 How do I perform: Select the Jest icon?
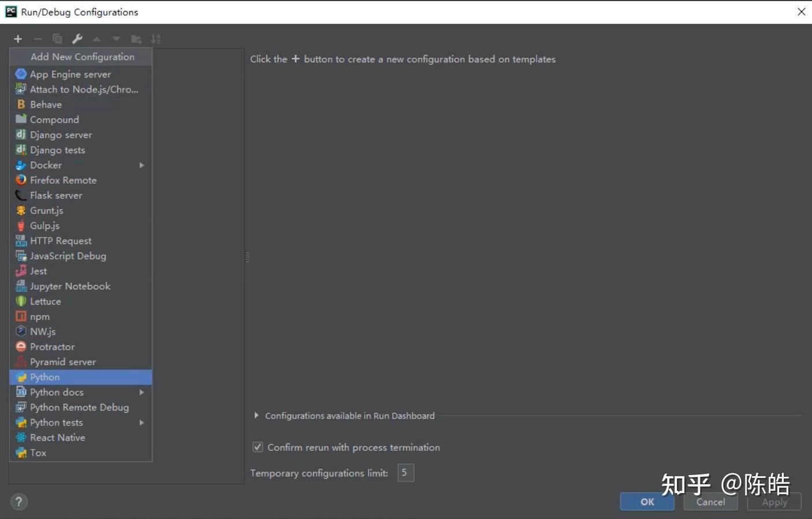pyautogui.click(x=21, y=270)
